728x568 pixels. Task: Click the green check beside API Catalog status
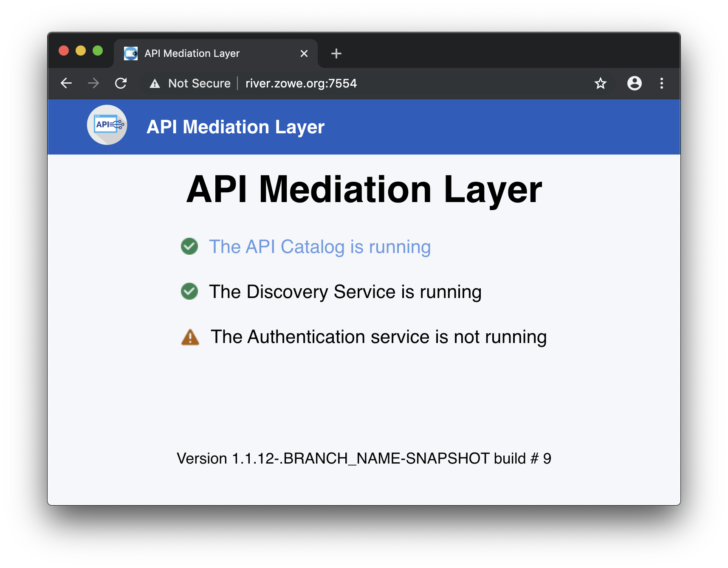tap(189, 246)
